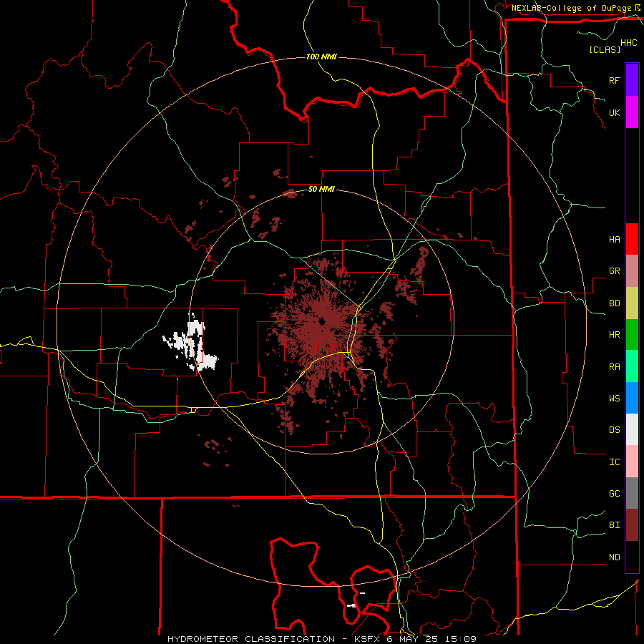644x644 pixels.
Task: Click the "HR" legend label text
Action: 614,335
